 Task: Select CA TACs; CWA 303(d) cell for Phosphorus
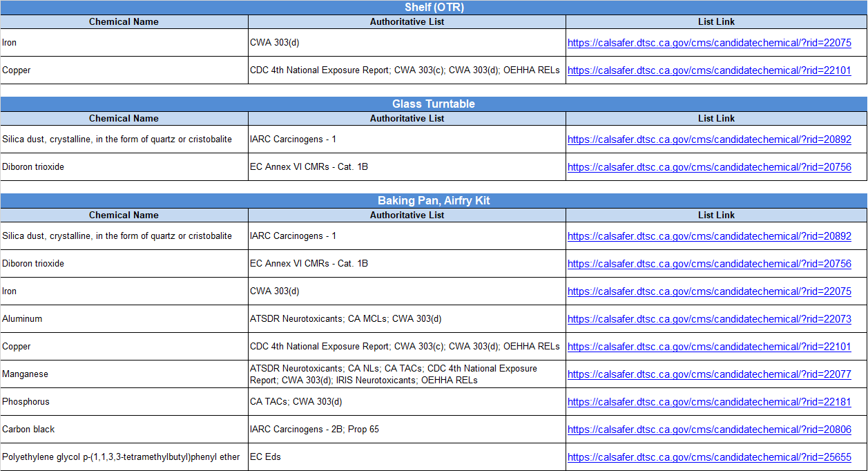pyautogui.click(x=407, y=402)
